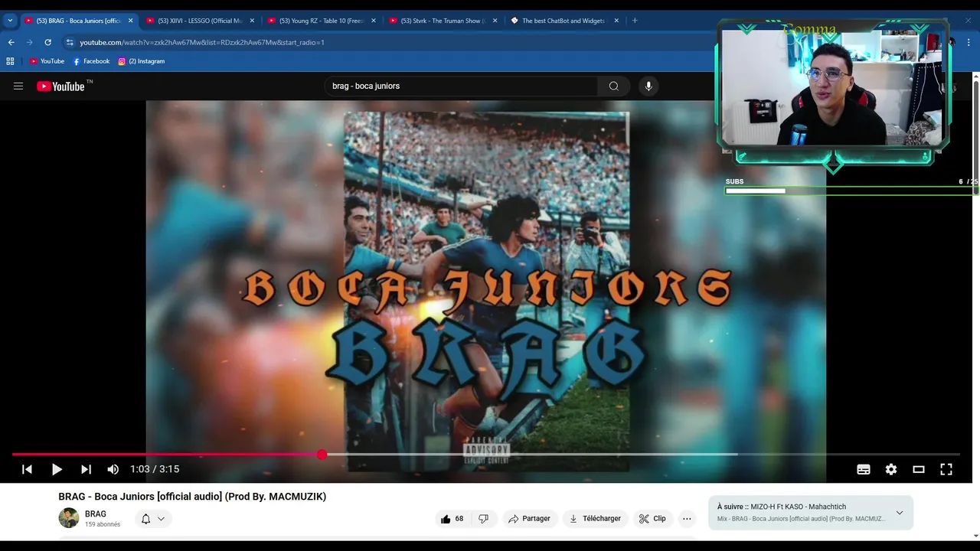The image size is (980, 551).
Task: Click inside the YouTube search box
Action: click(x=461, y=86)
